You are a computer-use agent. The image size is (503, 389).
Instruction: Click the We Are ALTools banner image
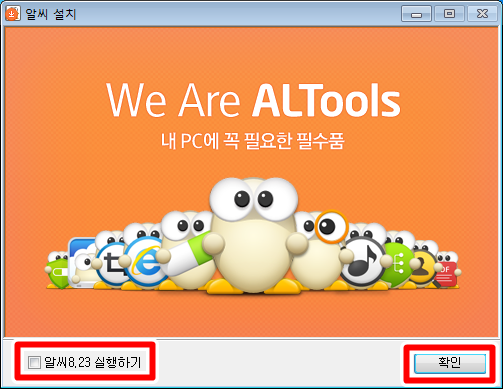252,182
